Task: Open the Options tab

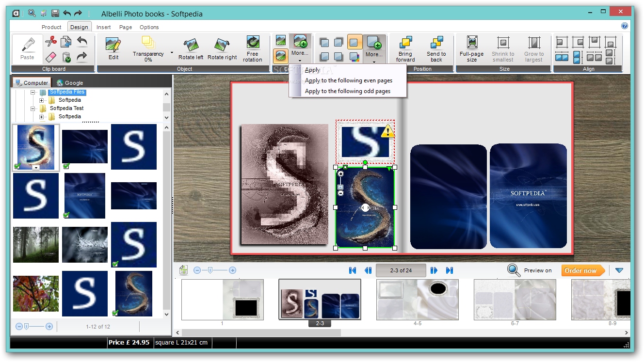Action: [149, 27]
